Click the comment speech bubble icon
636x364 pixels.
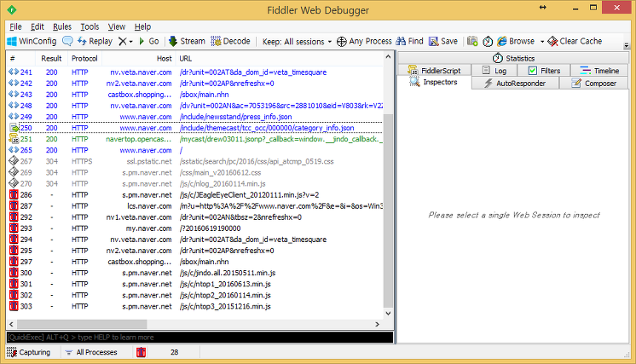pos(67,42)
